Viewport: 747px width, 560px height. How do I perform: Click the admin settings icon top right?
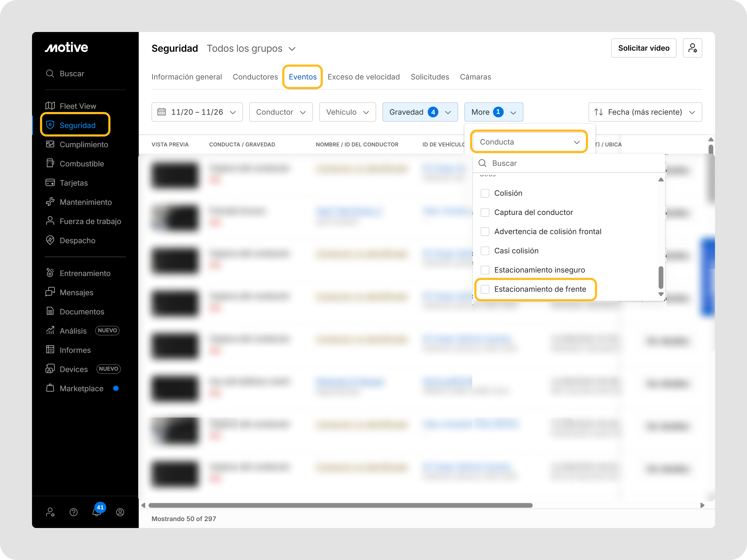pos(692,48)
